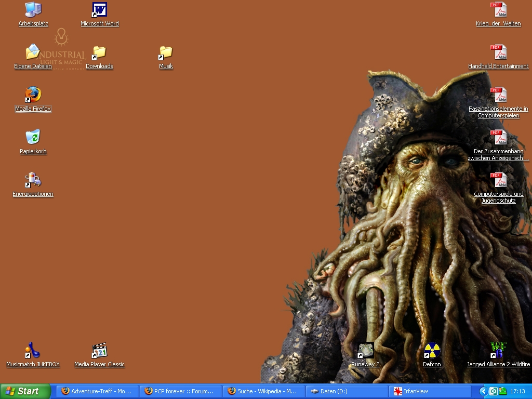The width and height of the screenshot is (532, 399).
Task: Open the antivirus icon in the system tray
Action: point(502,391)
